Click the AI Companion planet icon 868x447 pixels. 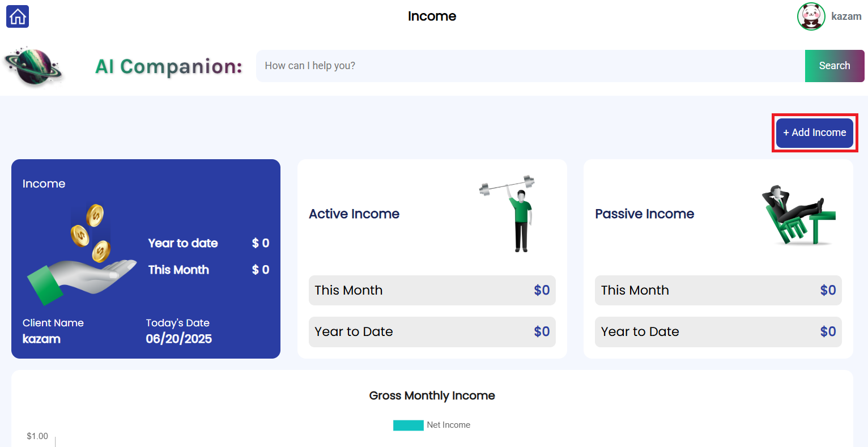pos(33,67)
